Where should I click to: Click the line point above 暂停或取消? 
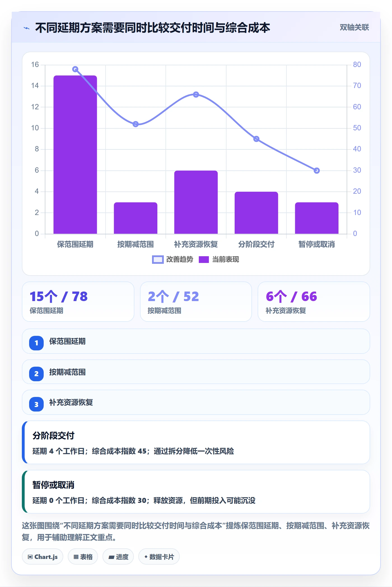tap(317, 171)
